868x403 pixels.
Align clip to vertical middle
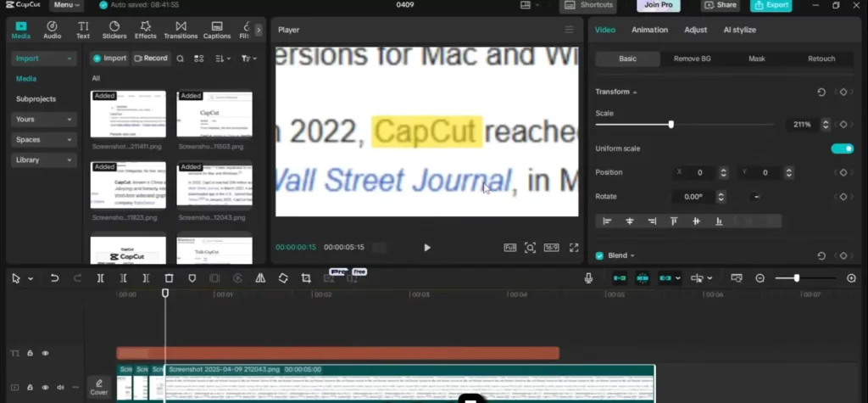click(697, 221)
